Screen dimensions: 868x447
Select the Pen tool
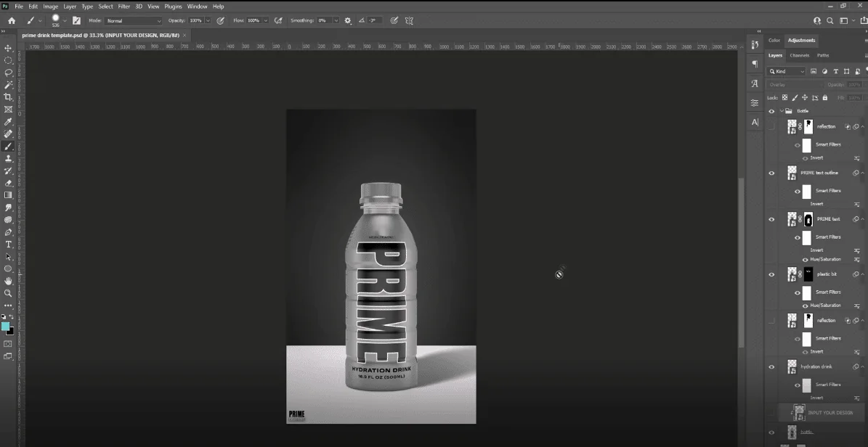pyautogui.click(x=8, y=231)
